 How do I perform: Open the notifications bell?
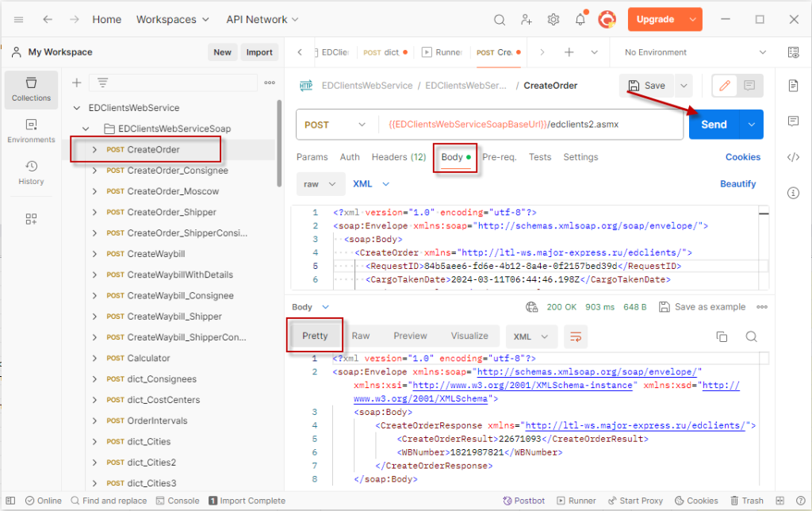580,20
